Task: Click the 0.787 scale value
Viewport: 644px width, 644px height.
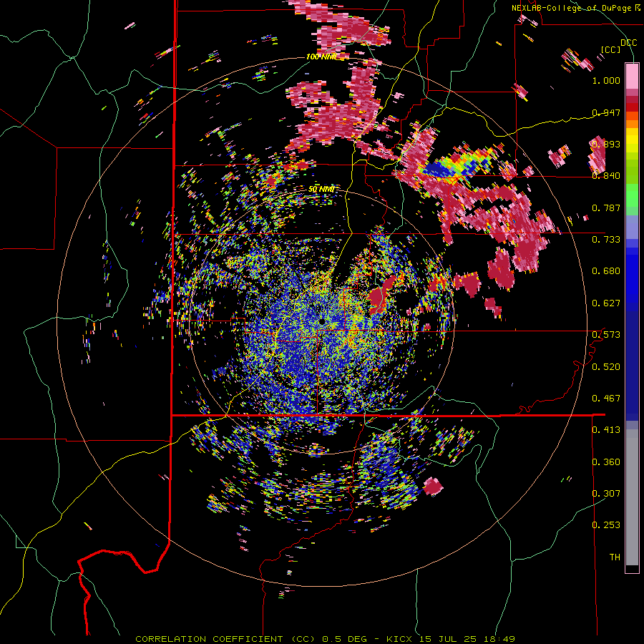Action: pos(606,208)
